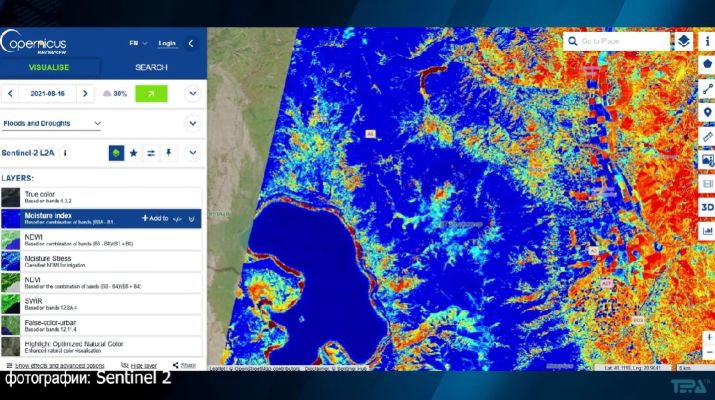Open the Floods and Droughts theme dropdown
This screenshot has width=715, height=400.
coord(52,124)
